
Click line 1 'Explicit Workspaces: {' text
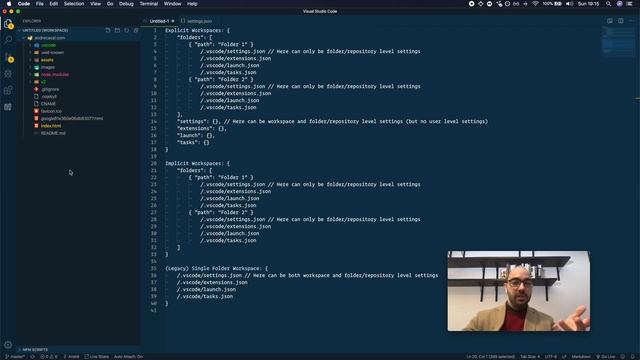tap(198, 30)
